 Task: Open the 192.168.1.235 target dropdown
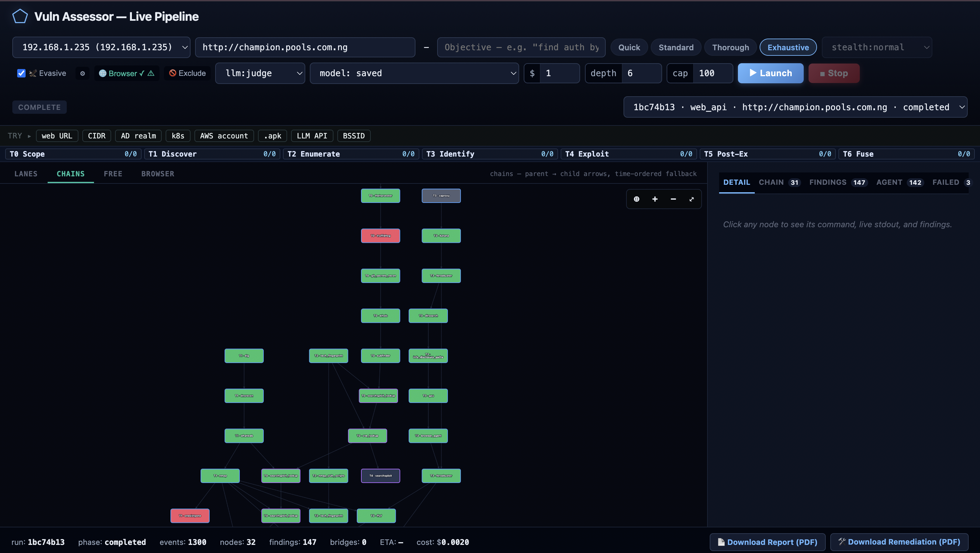(101, 47)
